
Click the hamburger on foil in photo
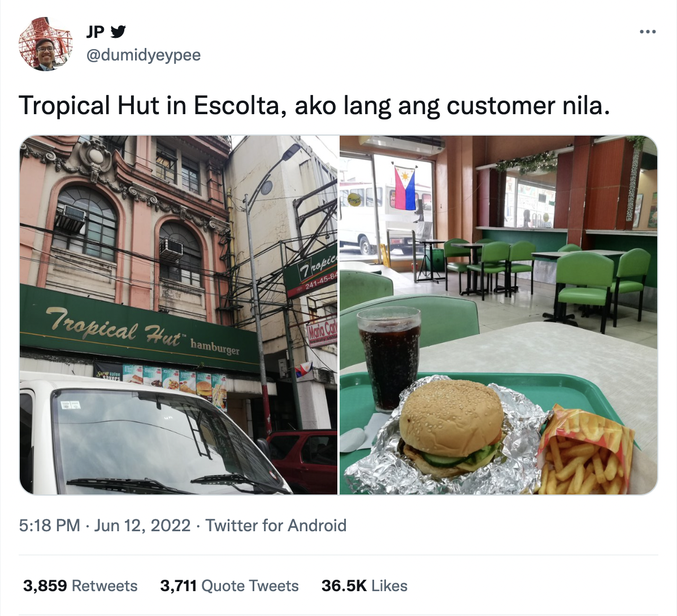pyautogui.click(x=451, y=428)
